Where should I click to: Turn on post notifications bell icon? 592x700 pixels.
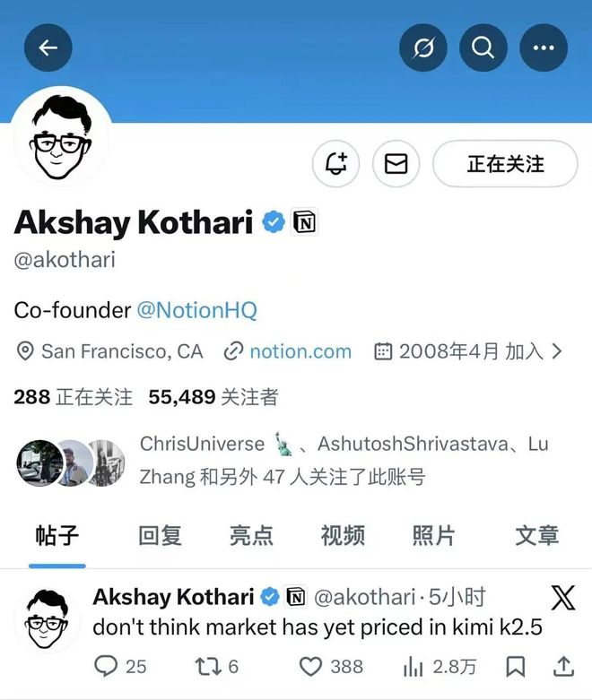pos(336,164)
